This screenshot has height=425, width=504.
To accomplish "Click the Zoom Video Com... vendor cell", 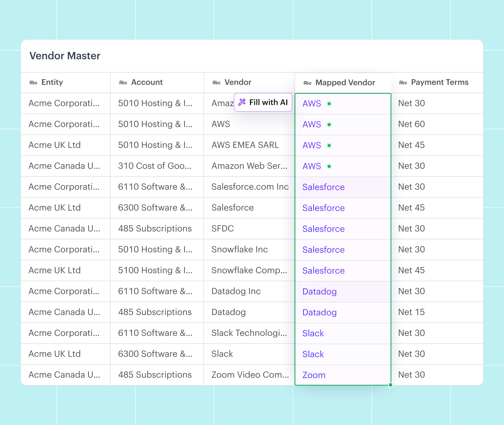I will tap(249, 375).
